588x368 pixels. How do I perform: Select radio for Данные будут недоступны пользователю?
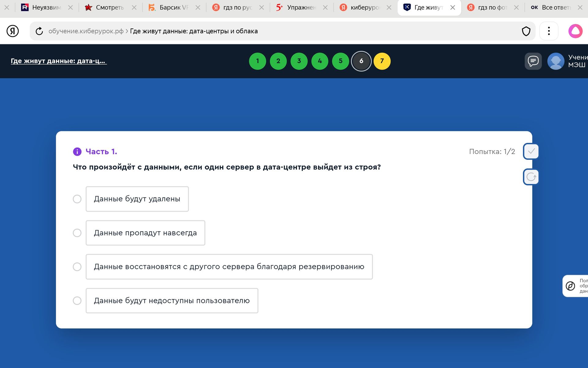pos(77,301)
